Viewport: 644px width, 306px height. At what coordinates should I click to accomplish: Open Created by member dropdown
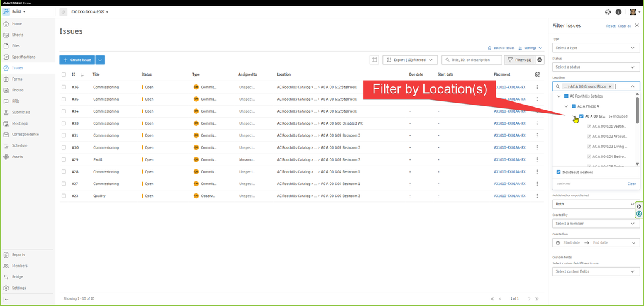(596, 224)
